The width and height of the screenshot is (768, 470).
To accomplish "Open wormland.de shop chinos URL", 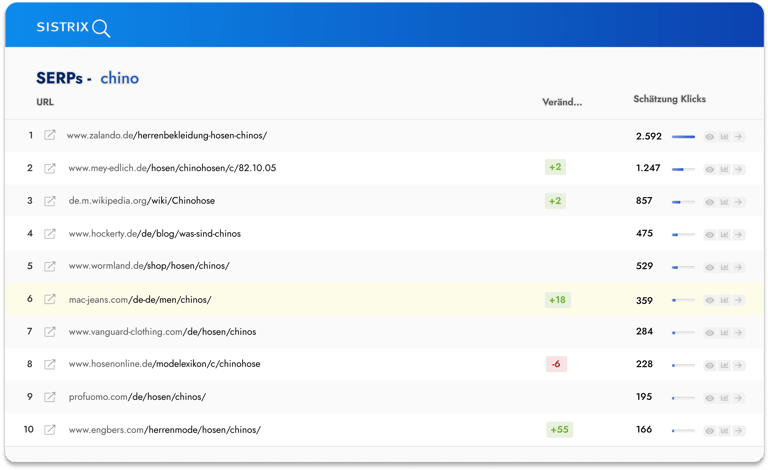I will pyautogui.click(x=149, y=266).
